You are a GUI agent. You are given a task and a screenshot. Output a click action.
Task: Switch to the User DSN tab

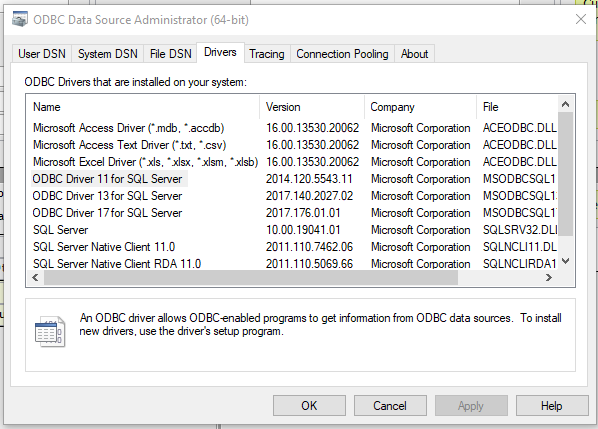42,54
